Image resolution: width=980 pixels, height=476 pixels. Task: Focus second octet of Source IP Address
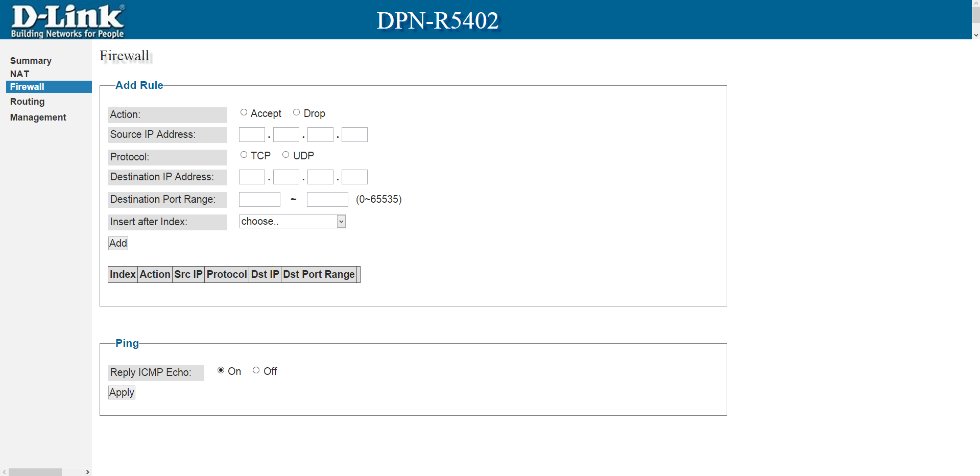pyautogui.click(x=286, y=134)
